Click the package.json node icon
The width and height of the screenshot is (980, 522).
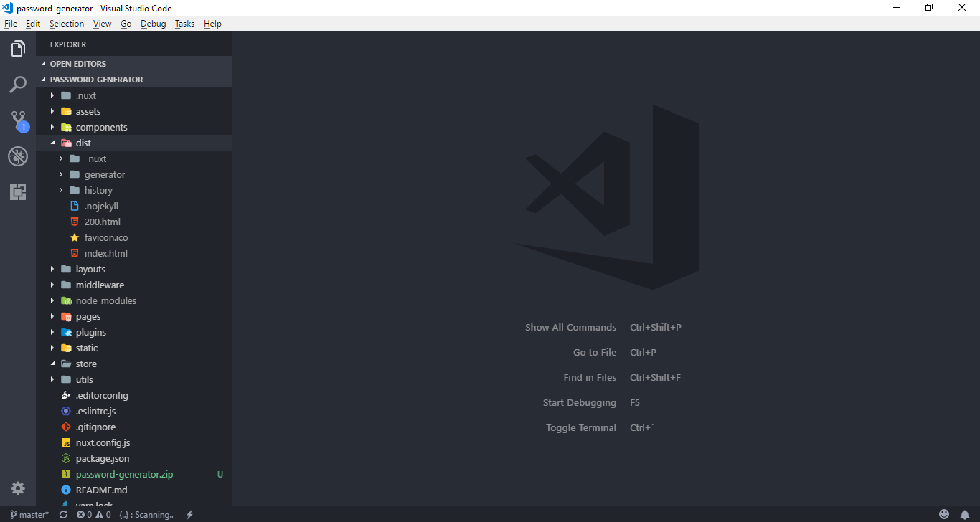(x=66, y=458)
